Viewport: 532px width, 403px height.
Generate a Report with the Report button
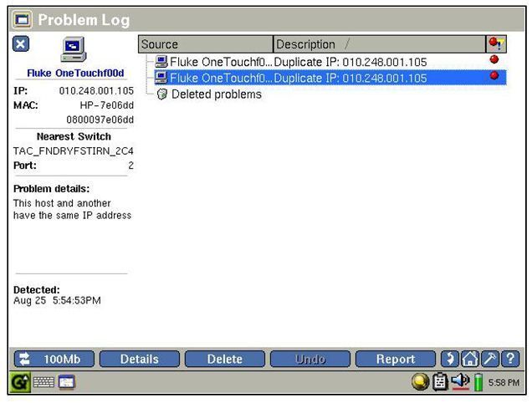click(x=396, y=359)
